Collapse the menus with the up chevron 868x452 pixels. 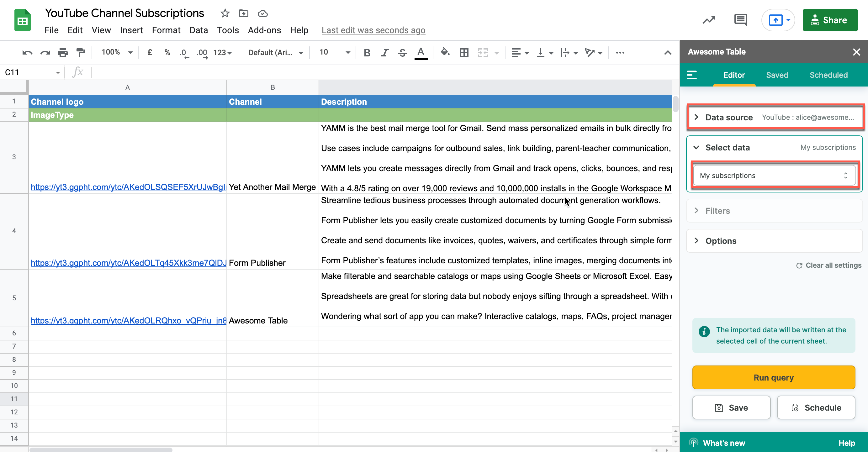(668, 53)
